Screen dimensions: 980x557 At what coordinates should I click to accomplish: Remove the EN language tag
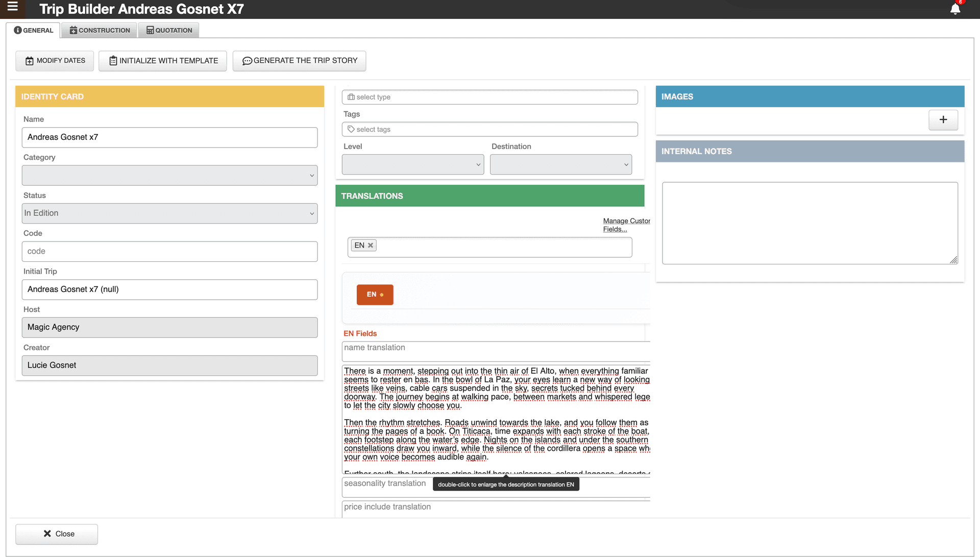point(371,246)
